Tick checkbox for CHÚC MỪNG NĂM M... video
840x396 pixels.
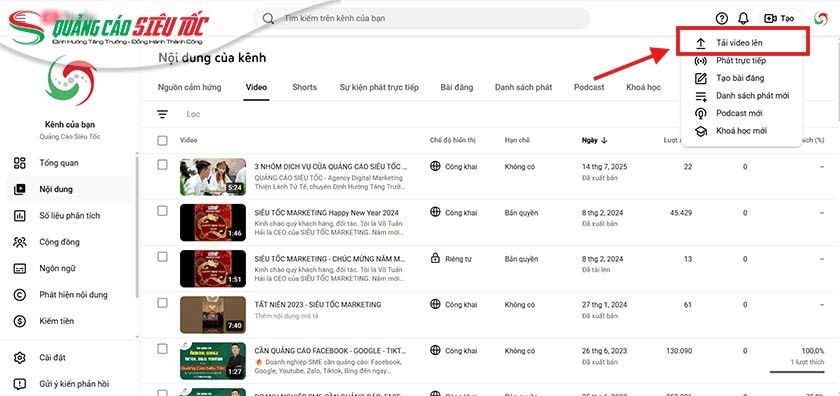click(162, 257)
